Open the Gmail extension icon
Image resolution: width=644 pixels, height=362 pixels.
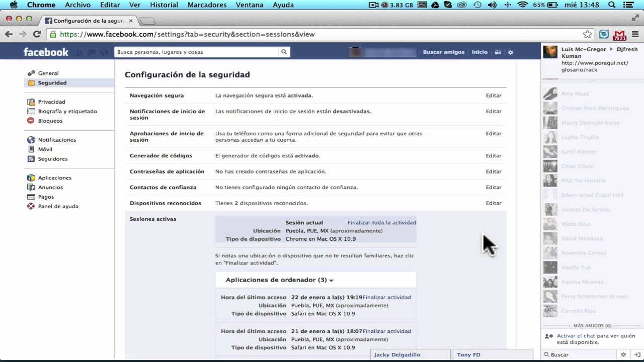point(620,35)
